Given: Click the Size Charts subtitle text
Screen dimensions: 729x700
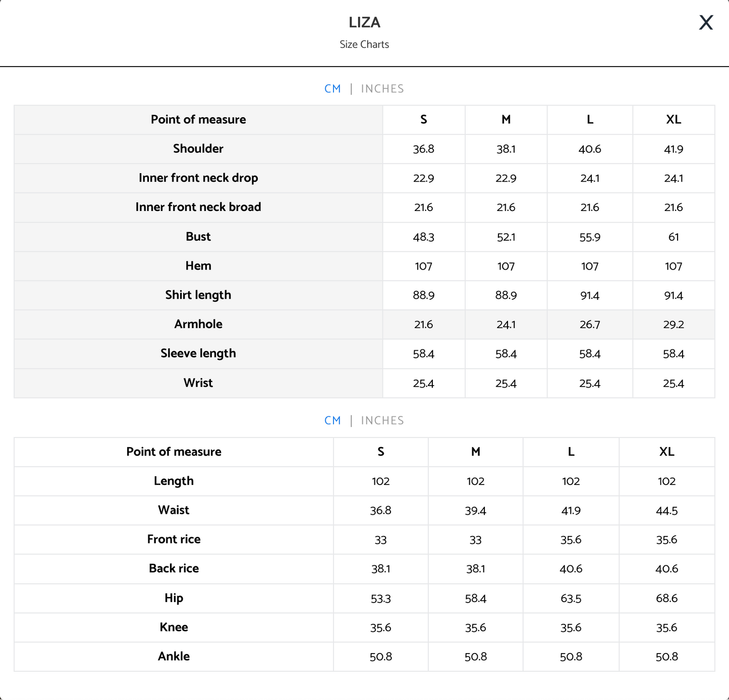Looking at the screenshot, I should pyautogui.click(x=364, y=44).
